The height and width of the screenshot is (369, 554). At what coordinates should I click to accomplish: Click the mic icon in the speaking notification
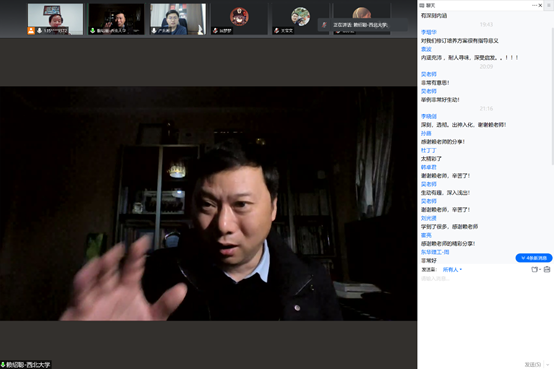point(324,25)
